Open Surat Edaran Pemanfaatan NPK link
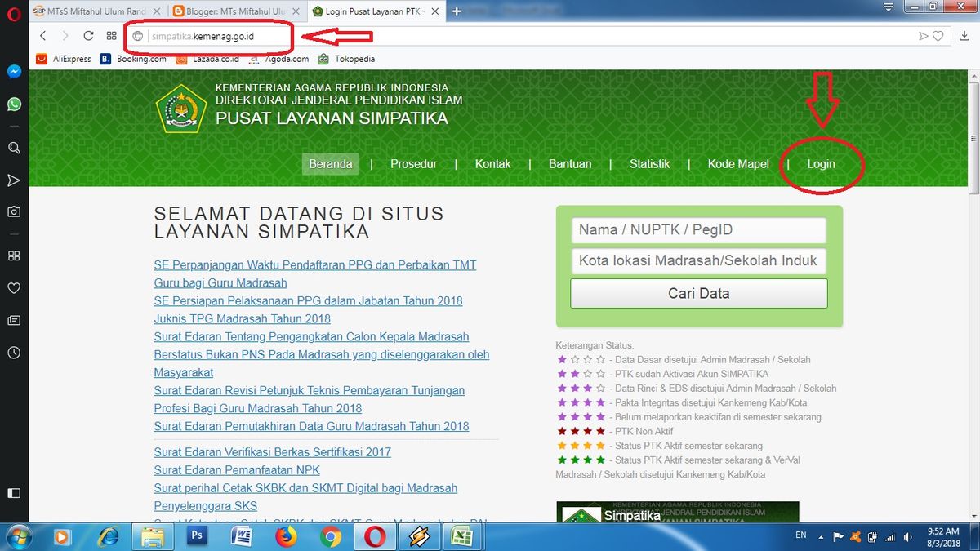Viewport: 980px width, 551px height. [237, 469]
